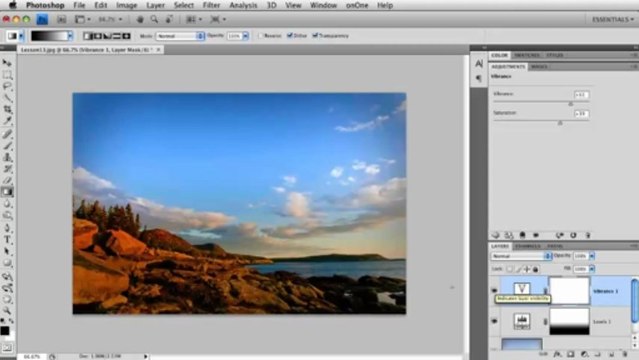Delete adjustment via Adjustments panel trash
Image resolution: width=639 pixels, height=360 pixels.
point(588,235)
